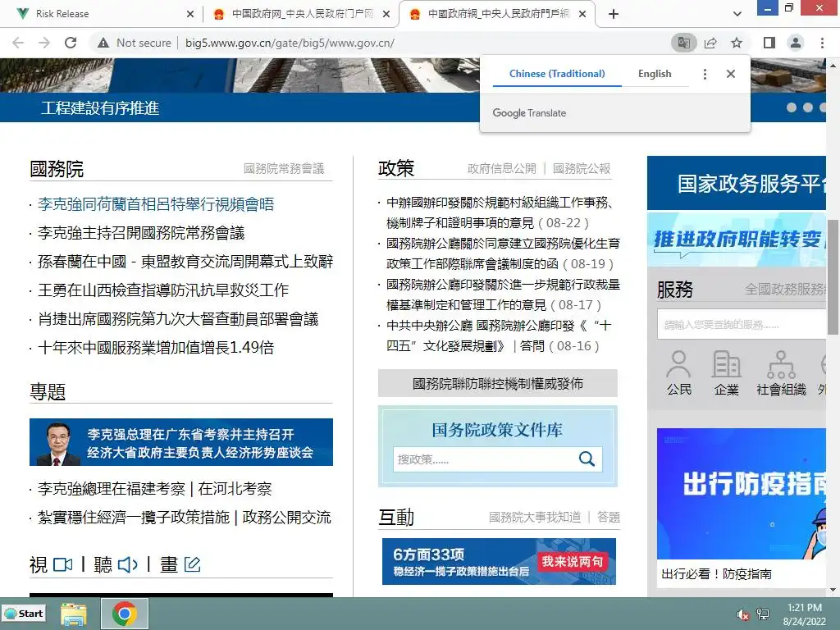This screenshot has width=840, height=630.
Task: Click 國務院大事我知道 link
Action: point(535,517)
